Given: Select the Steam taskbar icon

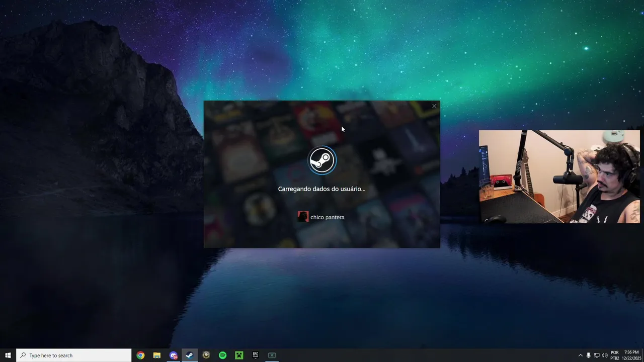Looking at the screenshot, I should (x=190, y=355).
